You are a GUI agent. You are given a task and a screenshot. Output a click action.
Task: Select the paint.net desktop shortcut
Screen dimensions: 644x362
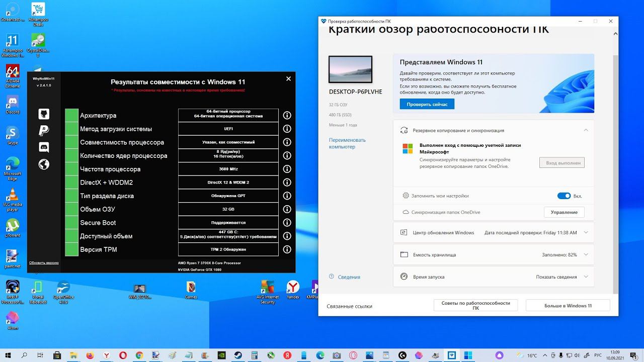[x=12, y=259]
